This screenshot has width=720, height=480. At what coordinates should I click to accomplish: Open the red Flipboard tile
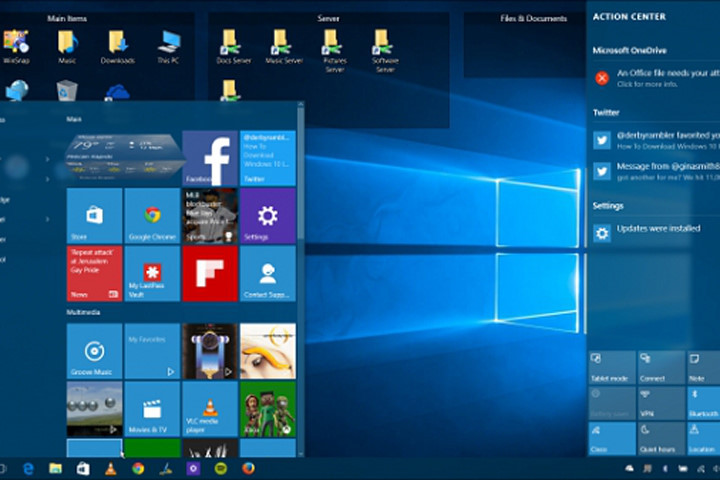(210, 273)
